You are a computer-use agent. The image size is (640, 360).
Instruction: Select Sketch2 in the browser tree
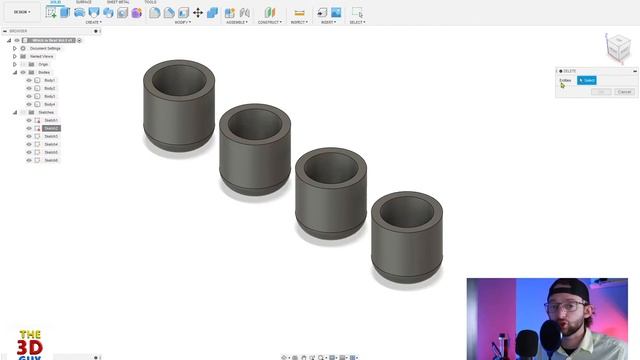point(51,128)
